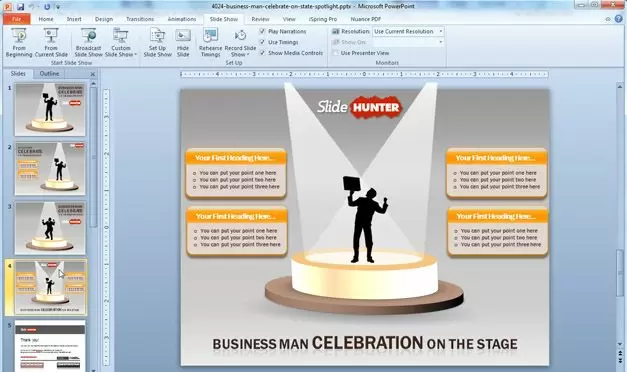Open the Help question mark icon
The height and width of the screenshot is (372, 627).
coord(619,19)
